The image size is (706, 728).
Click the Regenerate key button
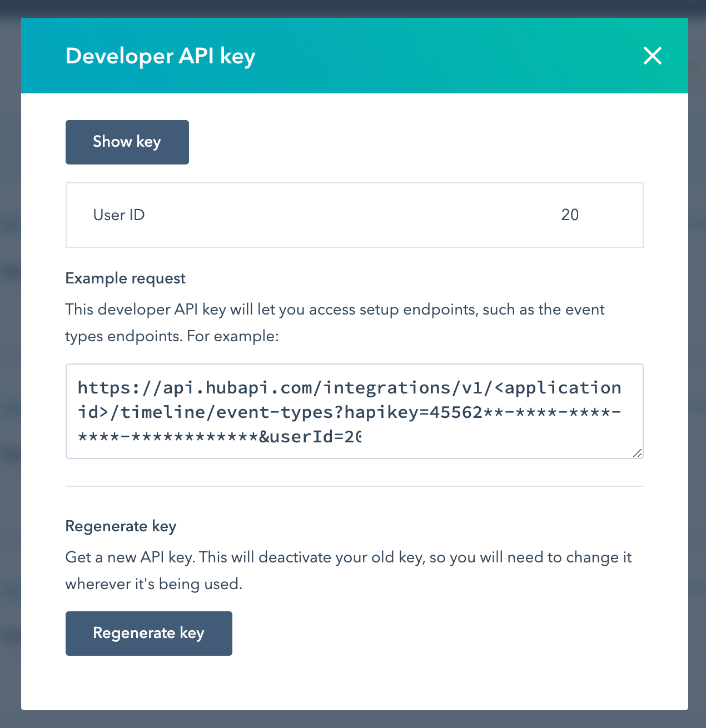148,633
